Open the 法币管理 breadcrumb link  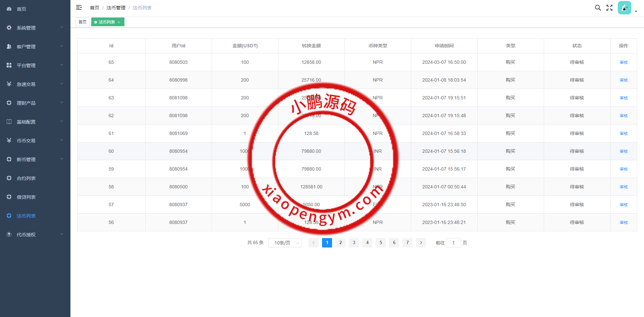(116, 7)
